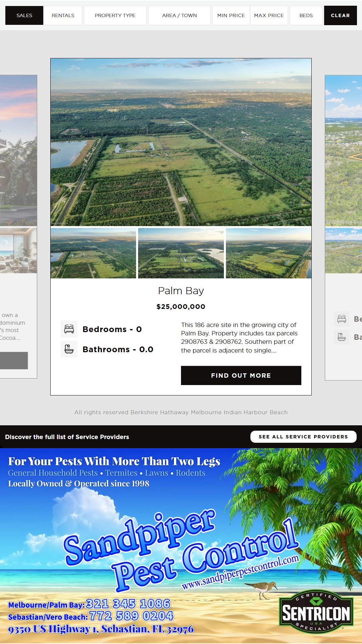Open the Max Price dropdown
362x644 pixels.
tap(269, 15)
